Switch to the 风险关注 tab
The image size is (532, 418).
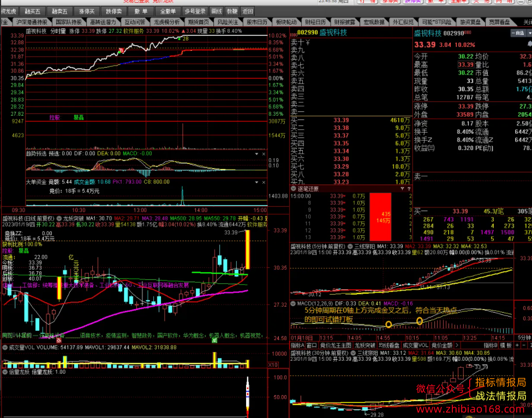click(228, 22)
